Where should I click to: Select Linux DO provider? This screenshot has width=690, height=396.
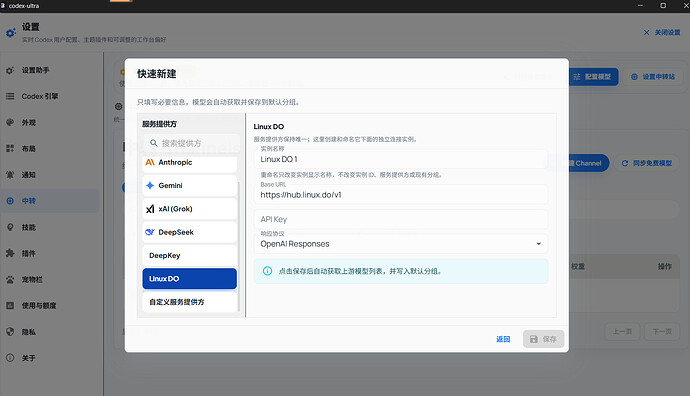(190, 279)
